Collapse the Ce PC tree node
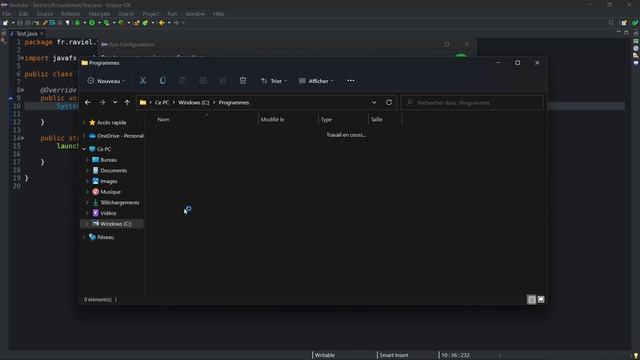Image resolution: width=640 pixels, height=360 pixels. [x=84, y=149]
